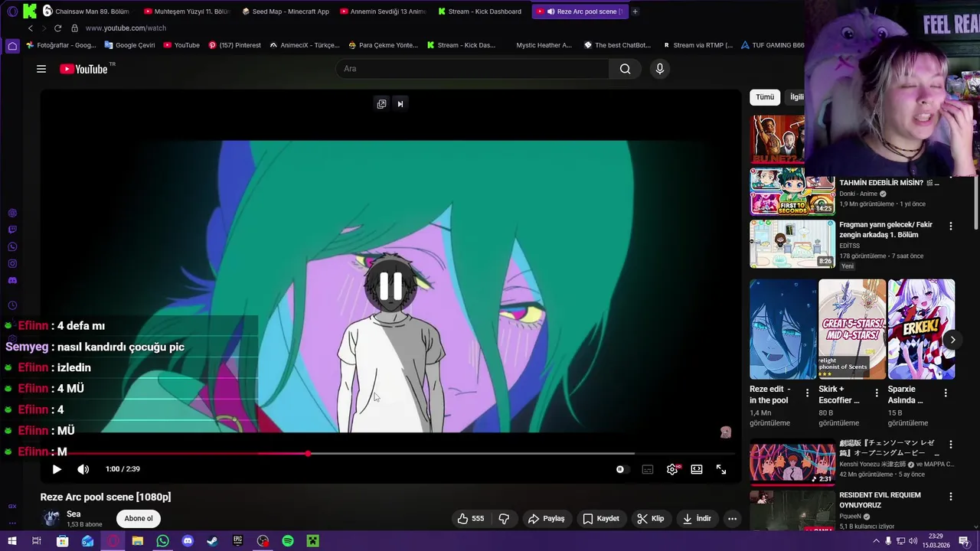Toggle subtitles in the player
The width and height of the screenshot is (980, 551).
pos(648,469)
